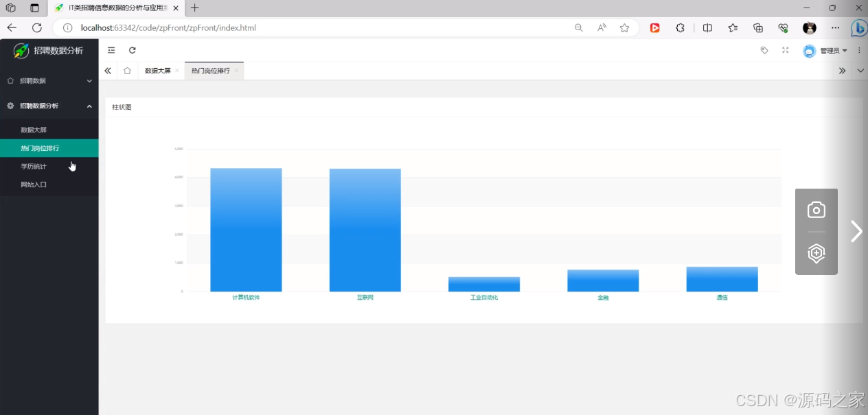The image size is (868, 415).
Task: Click the 计算机软件 bar in chart
Action: tap(246, 230)
